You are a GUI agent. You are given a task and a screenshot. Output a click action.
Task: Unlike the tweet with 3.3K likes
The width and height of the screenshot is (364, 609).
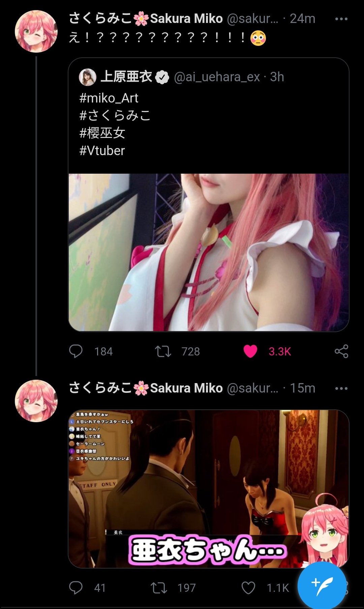coord(250,351)
